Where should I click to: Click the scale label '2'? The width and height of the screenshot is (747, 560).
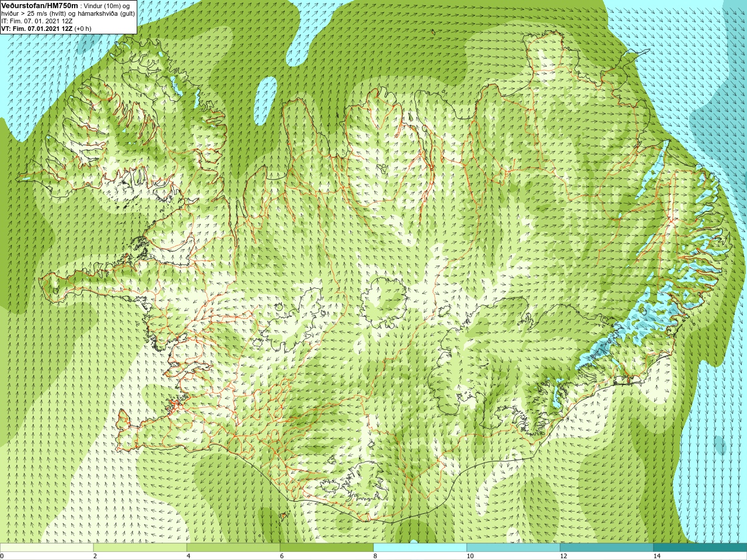95,556
